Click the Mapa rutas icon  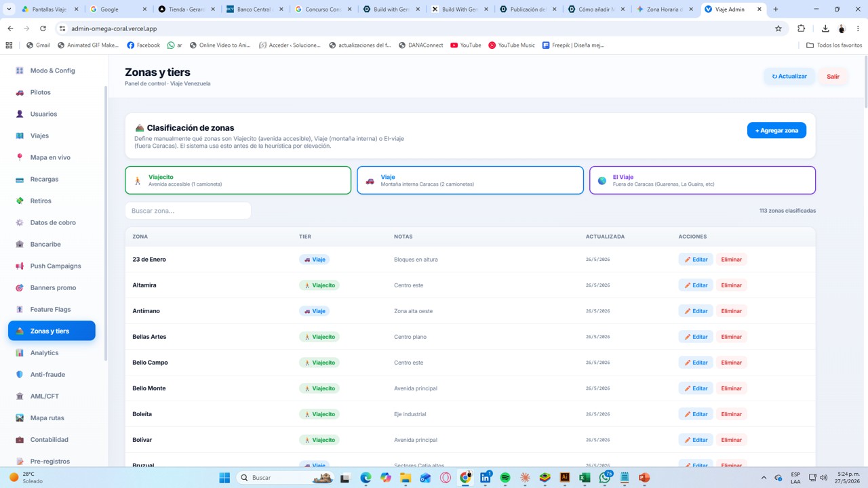(20, 418)
